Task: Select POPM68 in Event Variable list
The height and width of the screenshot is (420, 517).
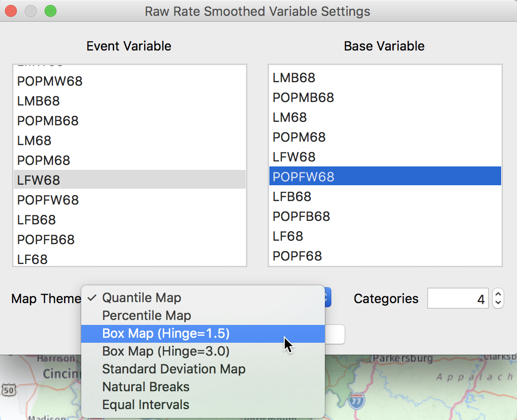Action: click(130, 160)
